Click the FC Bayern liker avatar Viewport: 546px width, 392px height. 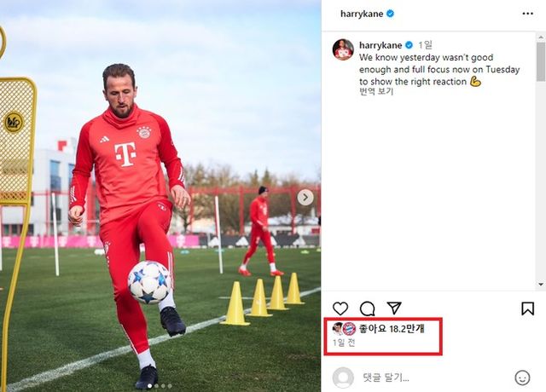coord(349,329)
